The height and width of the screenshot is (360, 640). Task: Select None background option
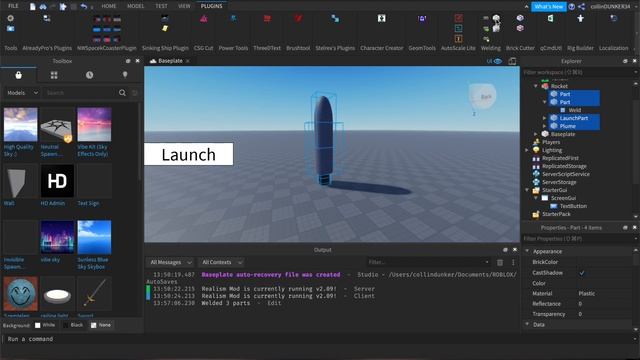101,325
